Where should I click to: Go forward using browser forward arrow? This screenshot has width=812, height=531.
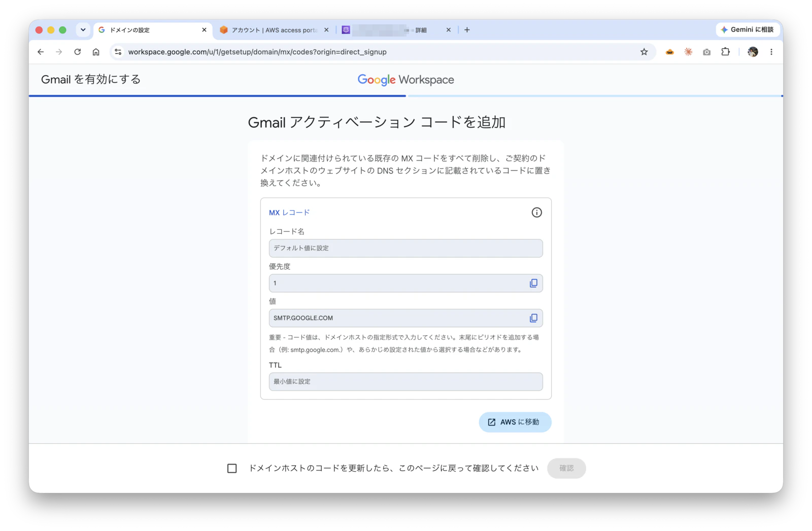59,52
